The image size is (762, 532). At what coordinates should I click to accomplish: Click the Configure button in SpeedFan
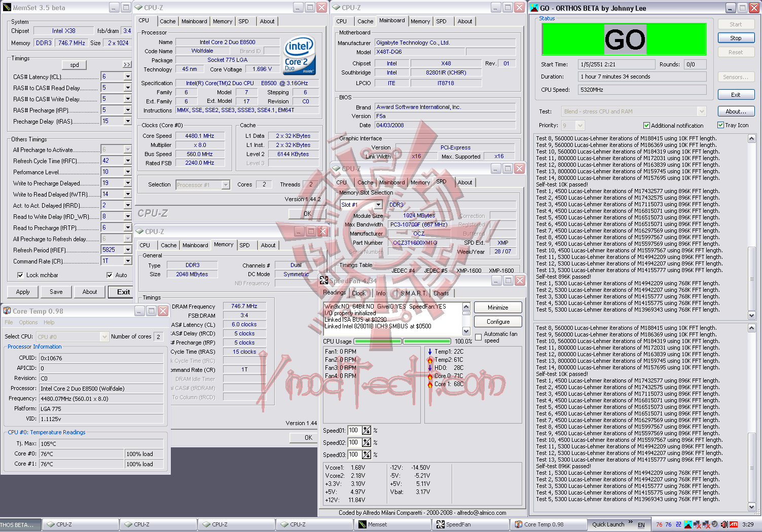tap(498, 322)
